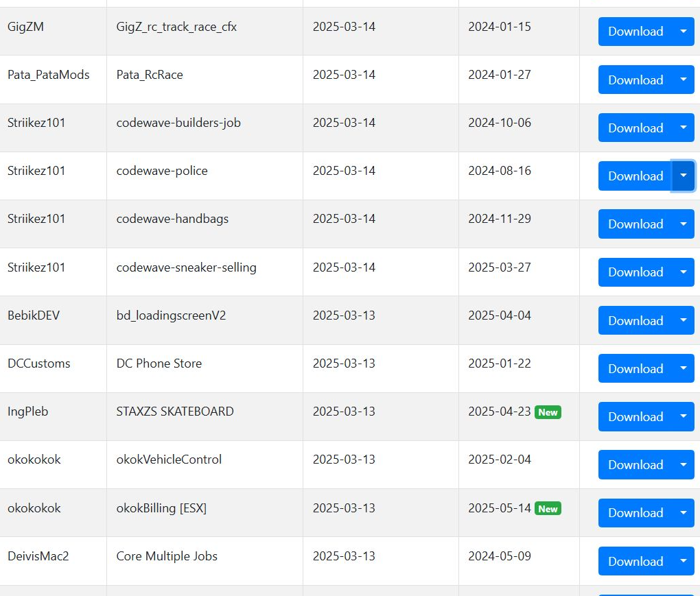700x596 pixels.
Task: Click date 2024-05-09 in Core Multiple Jobs row
Action: [x=500, y=556]
